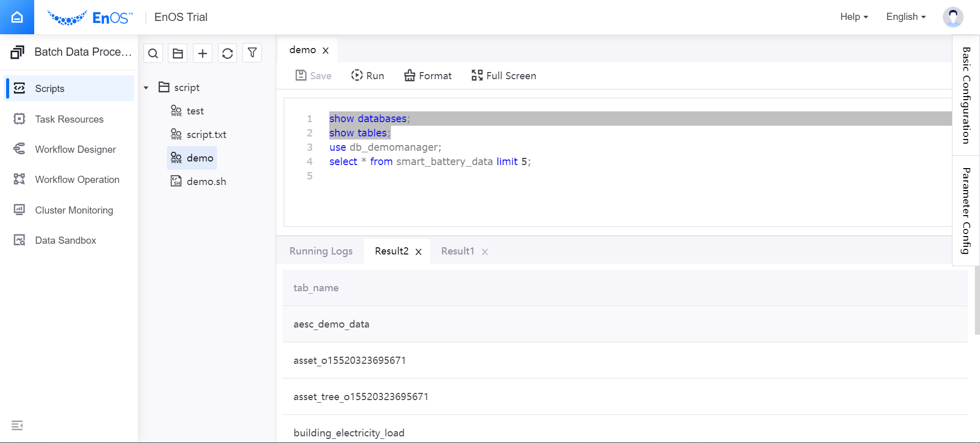Open the filter icon for scripts

pyautogui.click(x=252, y=53)
